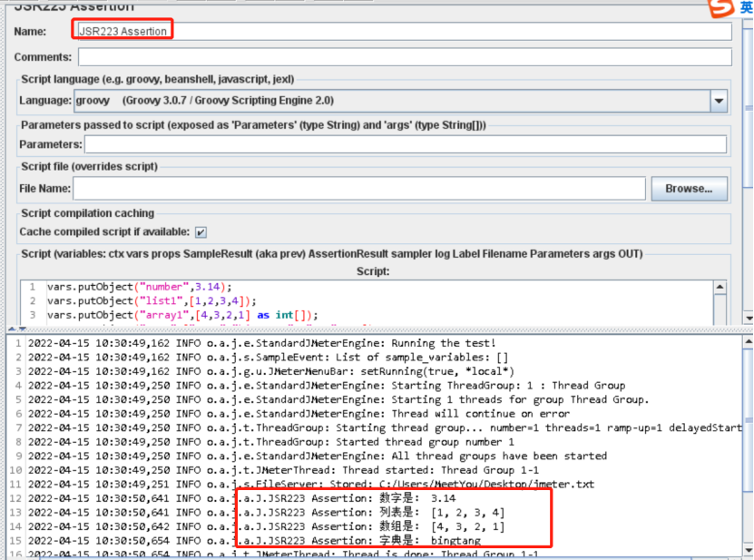Click the split pane collapse arrows
Screen dimensions: 754x560
point(17,329)
